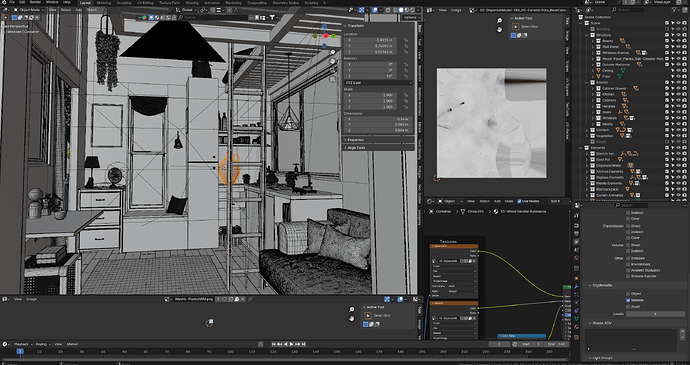The height and width of the screenshot is (365, 690).
Task: Collapse the Cryptomatte section
Action: (x=602, y=285)
